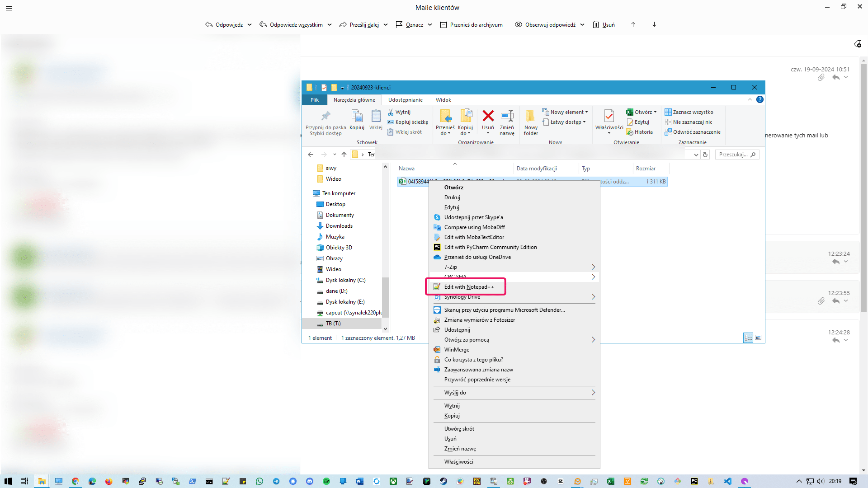Open File Explorer from the taskbar
Screen dimensions: 868x488
coord(42,481)
